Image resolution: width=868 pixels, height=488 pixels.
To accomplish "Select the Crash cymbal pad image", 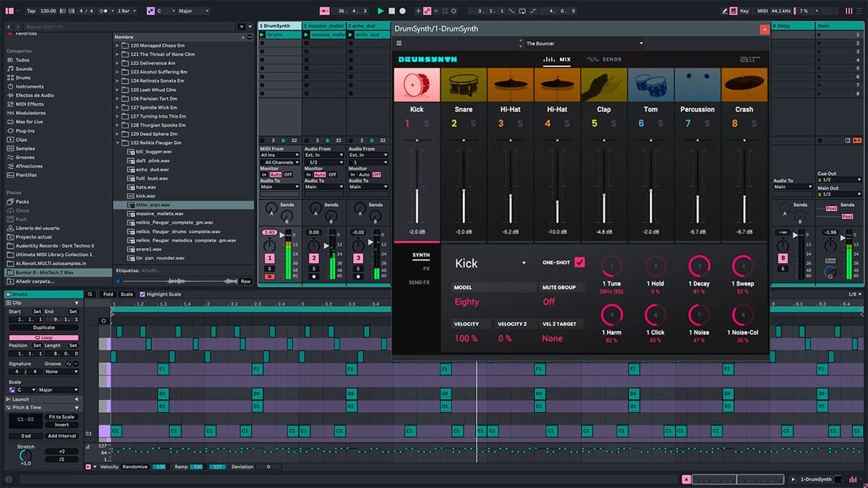I will pyautogui.click(x=744, y=84).
